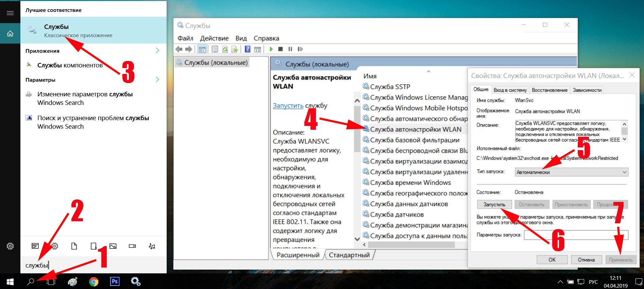The height and width of the screenshot is (289, 644).
Task: Click the Запустить службу link
Action: tap(288, 106)
